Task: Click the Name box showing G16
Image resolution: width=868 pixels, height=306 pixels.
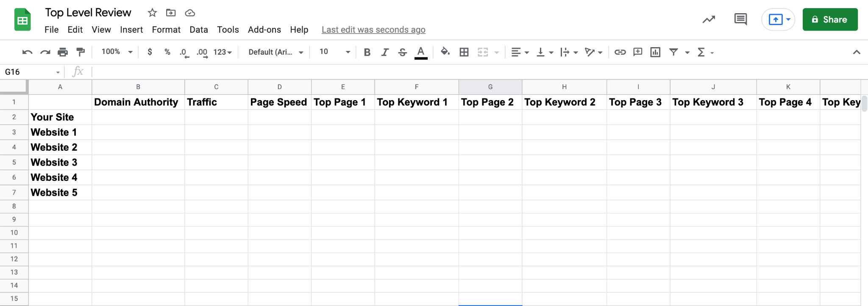Action: click(32, 72)
